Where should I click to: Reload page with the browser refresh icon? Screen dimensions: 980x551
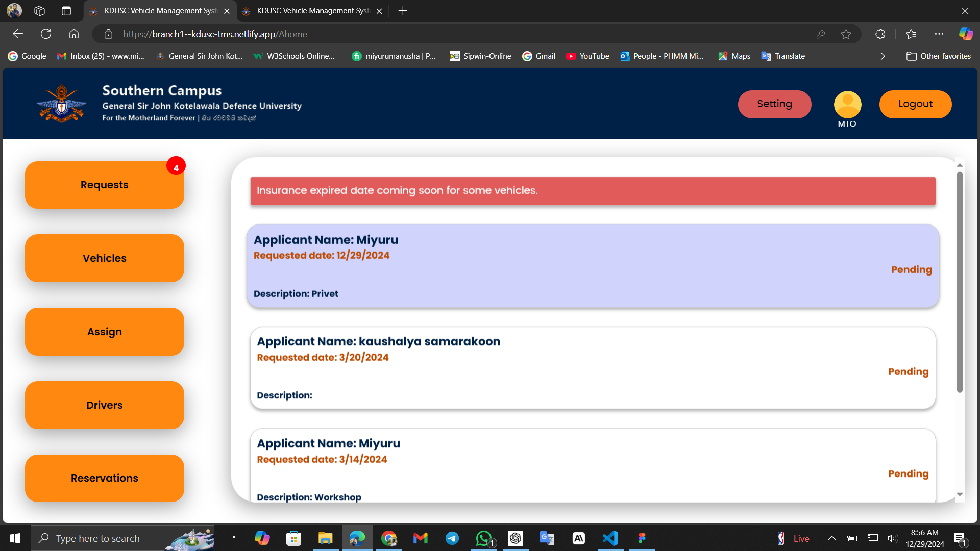tap(46, 34)
